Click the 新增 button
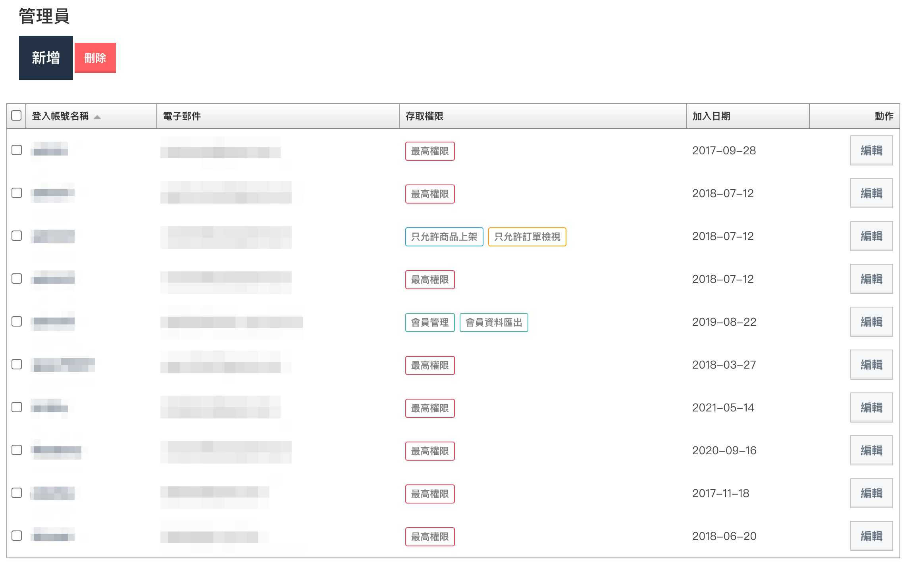 click(x=46, y=58)
